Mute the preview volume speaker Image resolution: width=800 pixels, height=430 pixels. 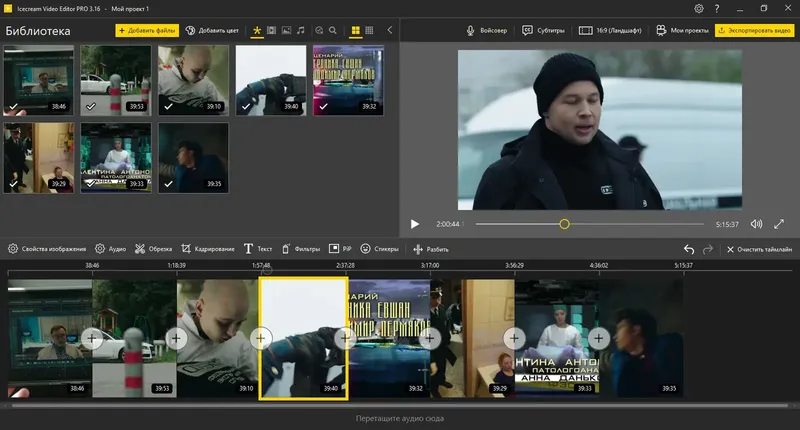pyautogui.click(x=756, y=224)
